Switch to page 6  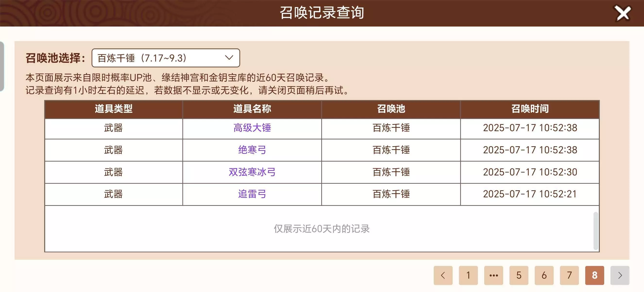544,275
